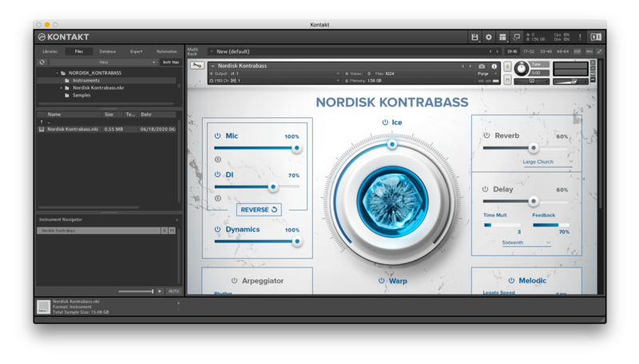Show the instrument info icon
Image resolution: width=639 pixels, height=364 pixels.
click(x=494, y=66)
